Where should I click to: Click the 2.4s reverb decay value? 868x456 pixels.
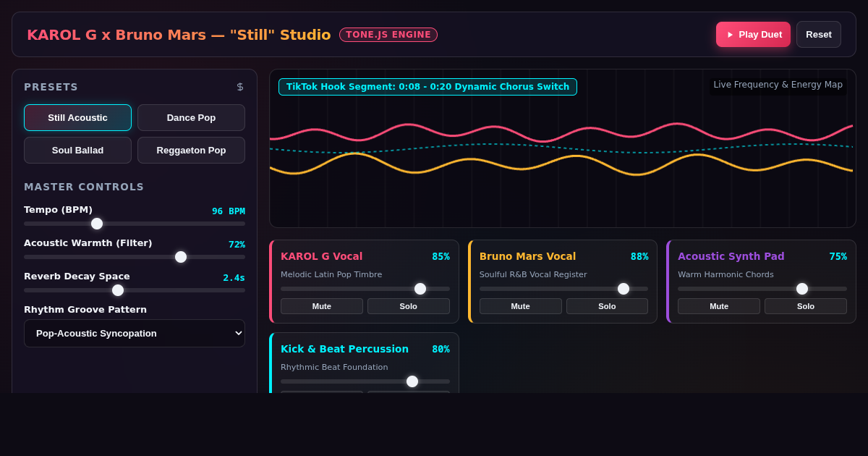234,278
